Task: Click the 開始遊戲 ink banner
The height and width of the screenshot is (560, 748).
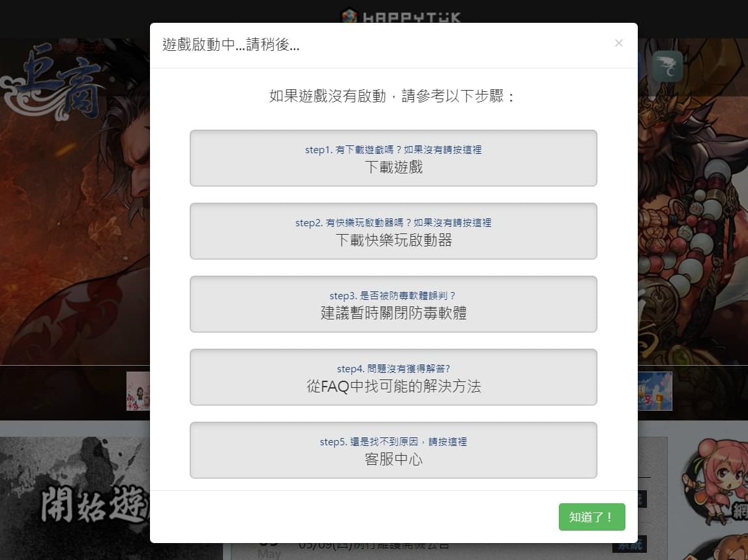Action: (x=75, y=499)
